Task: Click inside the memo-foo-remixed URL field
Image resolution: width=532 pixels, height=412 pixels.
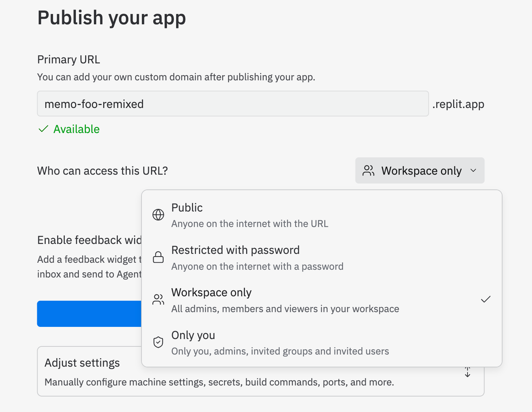Action: (232, 104)
